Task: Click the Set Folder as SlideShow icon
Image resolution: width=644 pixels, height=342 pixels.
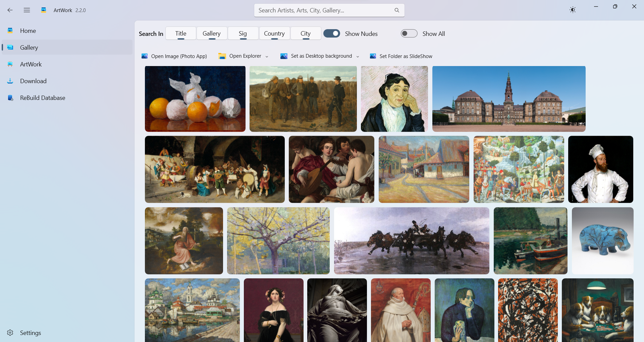Action: (x=373, y=56)
